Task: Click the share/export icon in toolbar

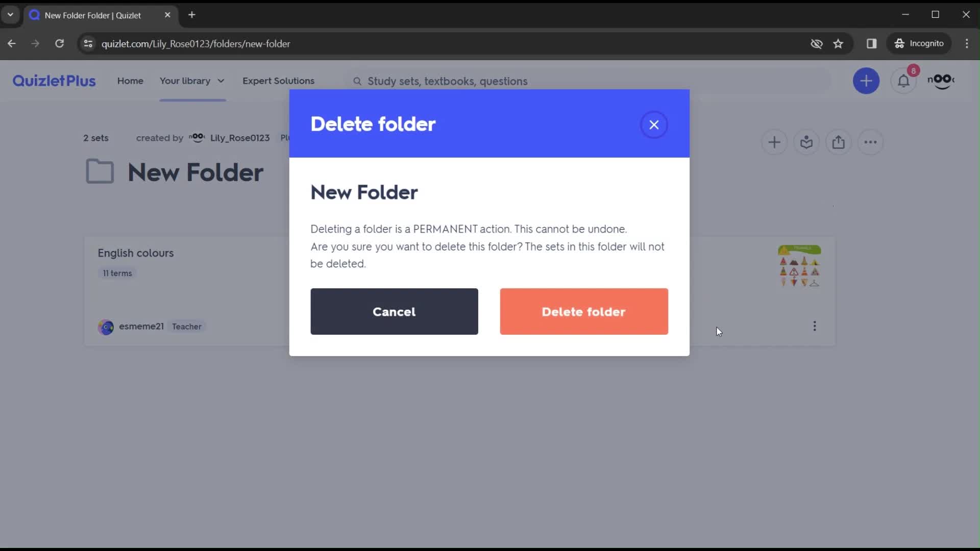Action: [x=839, y=141]
